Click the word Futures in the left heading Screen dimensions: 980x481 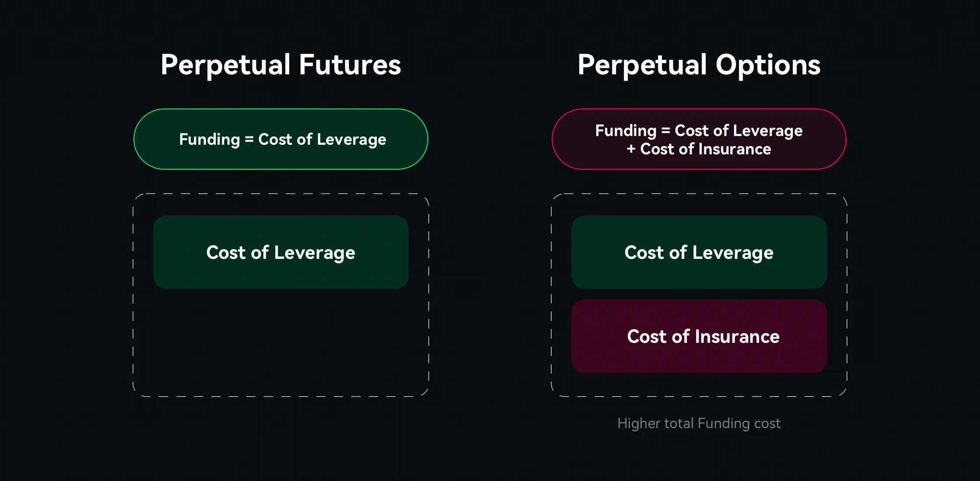click(350, 65)
